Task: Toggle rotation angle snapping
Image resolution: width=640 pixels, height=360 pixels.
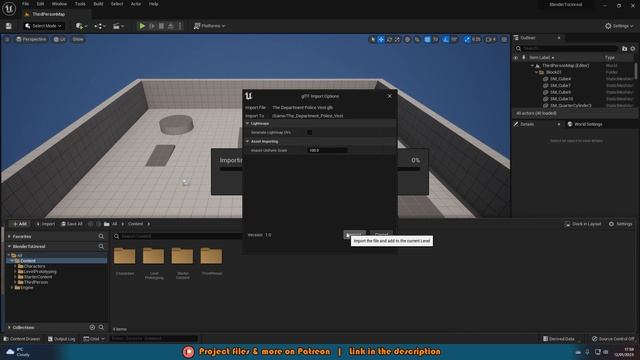Action: point(445,39)
